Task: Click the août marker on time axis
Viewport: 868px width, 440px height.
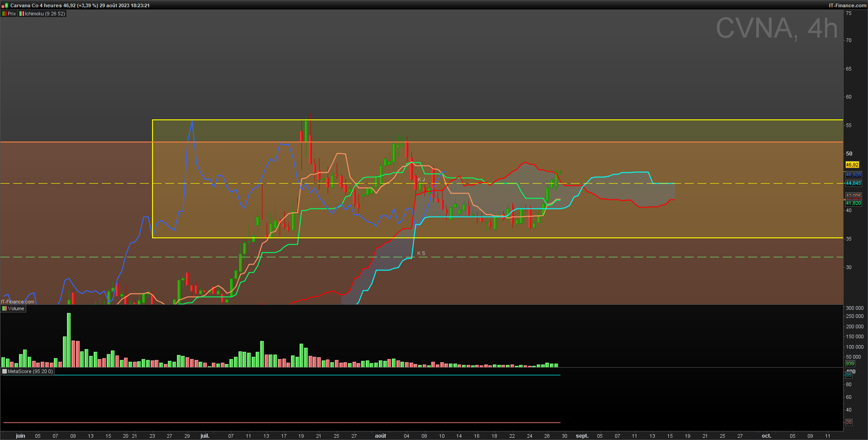Action: pyautogui.click(x=381, y=436)
